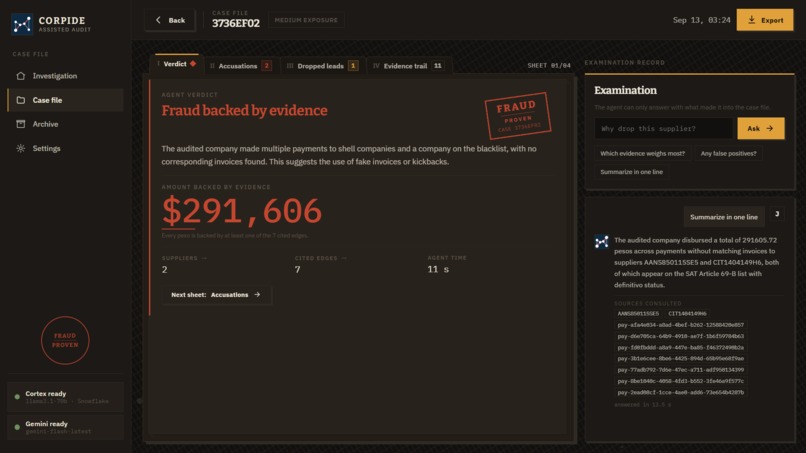Open Investigation in the sidebar
Viewport: 806px width, 453px height.
pyautogui.click(x=65, y=76)
